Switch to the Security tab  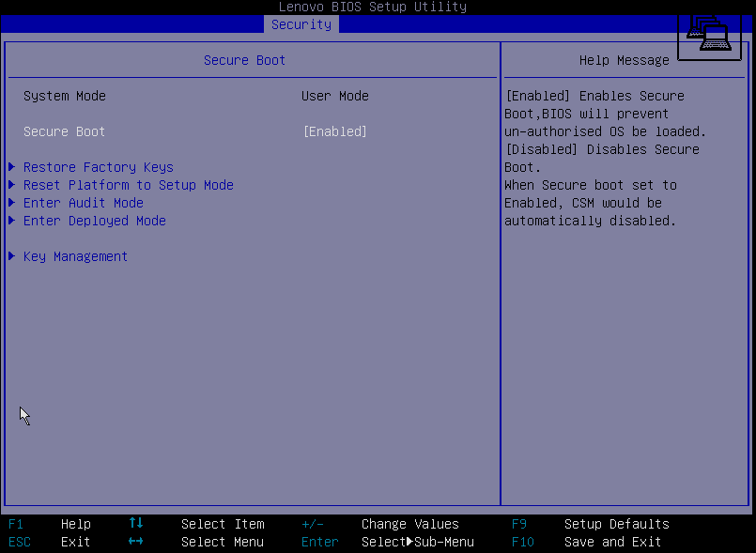[301, 24]
